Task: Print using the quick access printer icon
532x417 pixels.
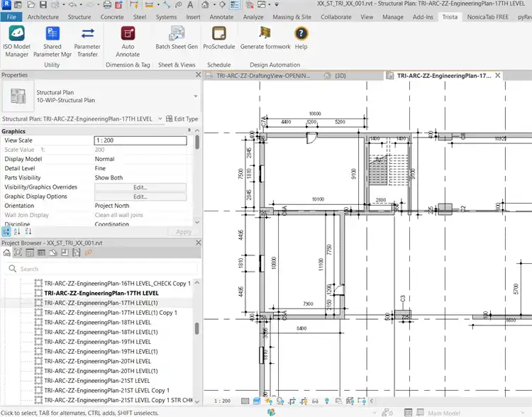Action: coord(107,5)
